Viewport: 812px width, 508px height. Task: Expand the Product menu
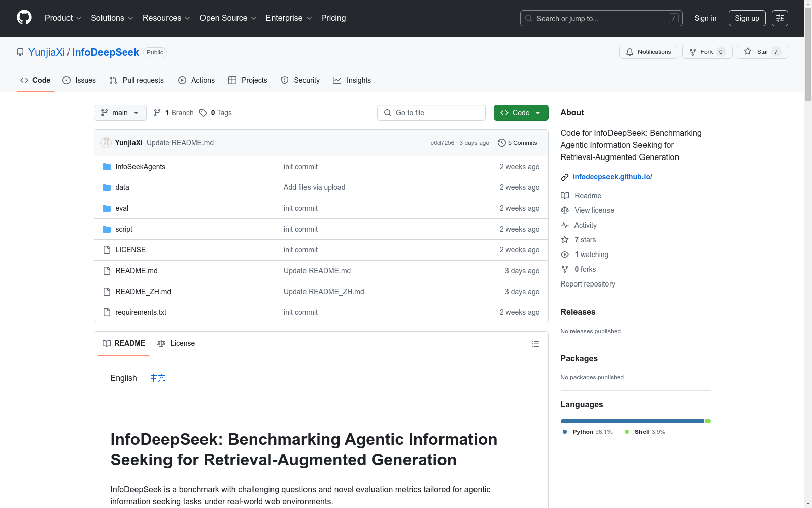(x=63, y=18)
